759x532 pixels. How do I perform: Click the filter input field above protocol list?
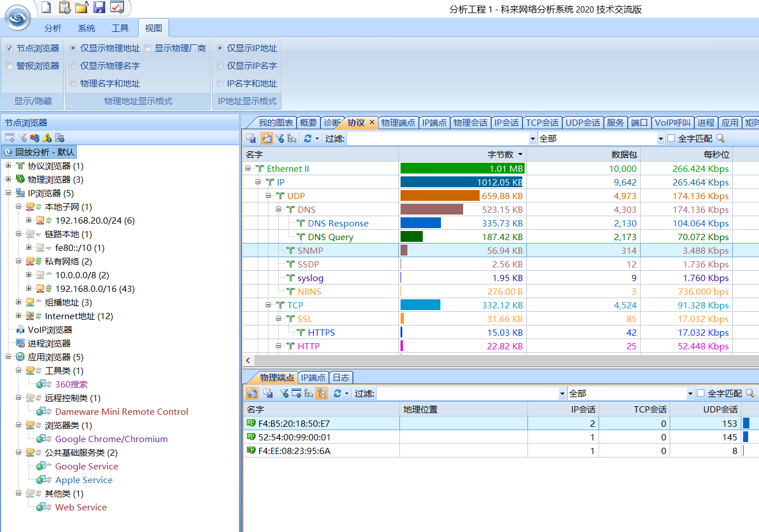(x=438, y=138)
